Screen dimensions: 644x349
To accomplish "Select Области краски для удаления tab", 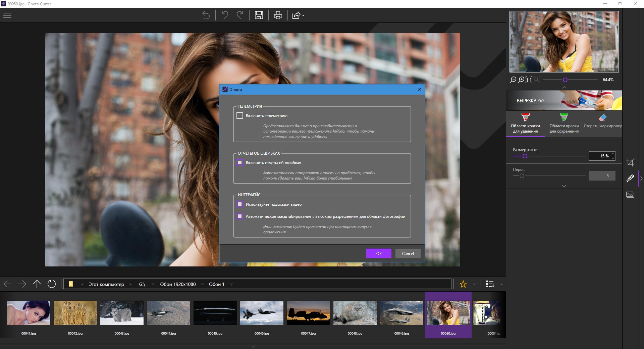I will (525, 123).
